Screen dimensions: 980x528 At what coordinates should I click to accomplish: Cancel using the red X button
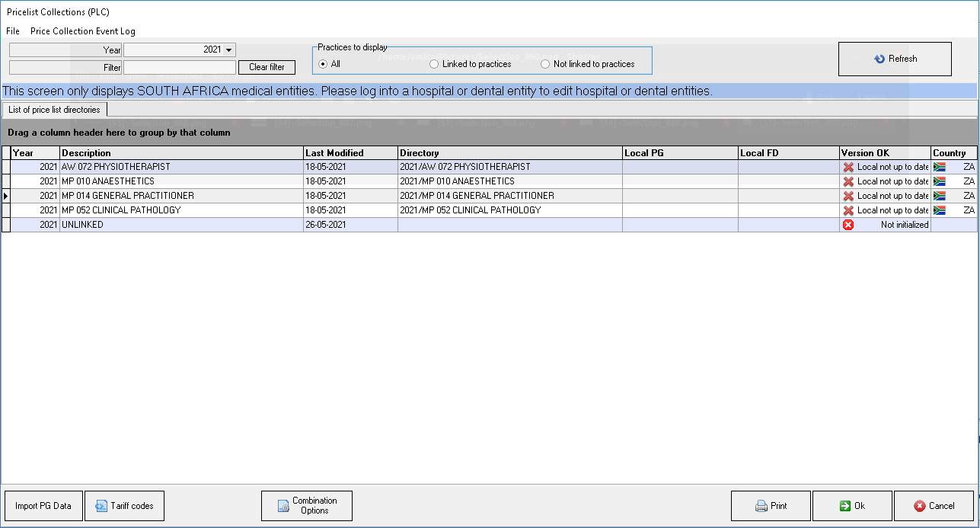coord(934,506)
